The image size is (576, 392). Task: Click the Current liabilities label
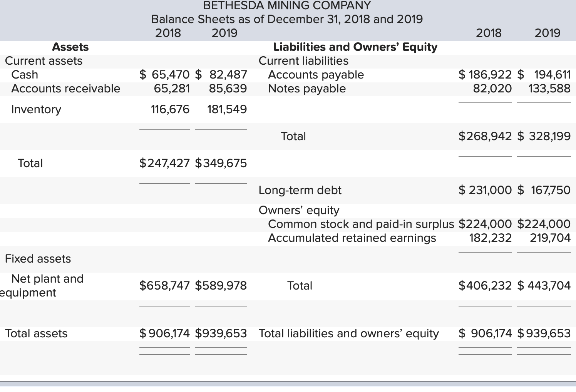303,61
